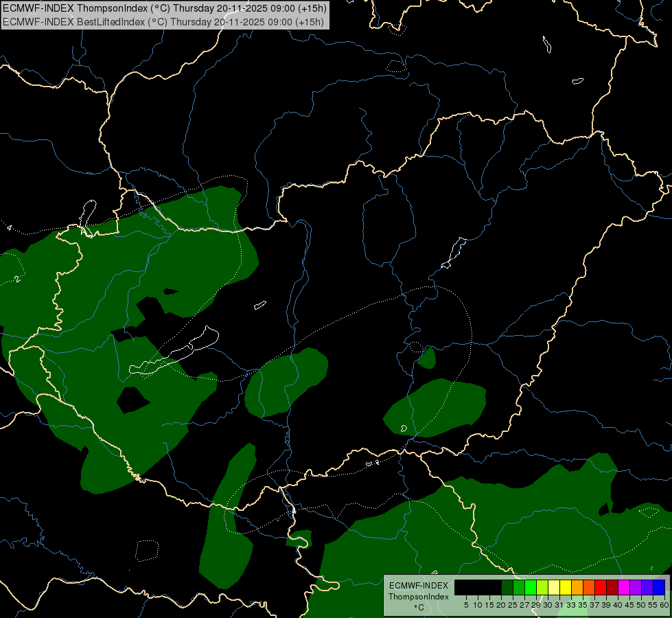The height and width of the screenshot is (618, 672).
Task: Click the legend tick value 40
Action: [x=618, y=605]
